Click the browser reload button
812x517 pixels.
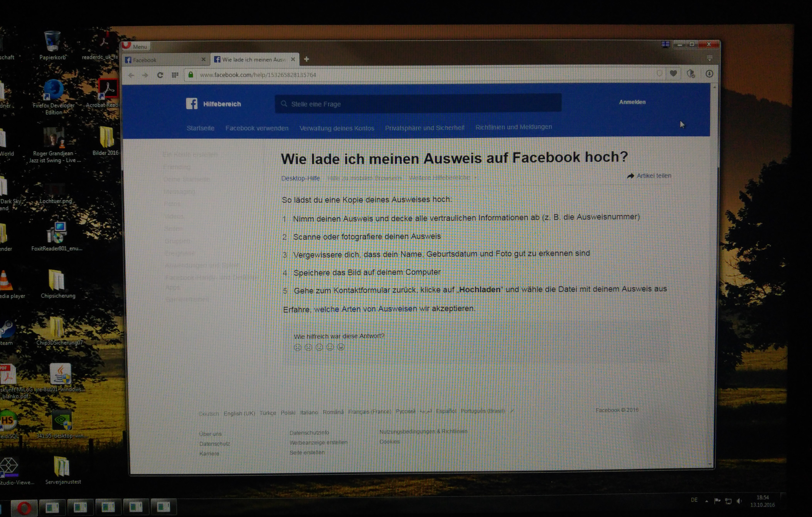pyautogui.click(x=160, y=75)
